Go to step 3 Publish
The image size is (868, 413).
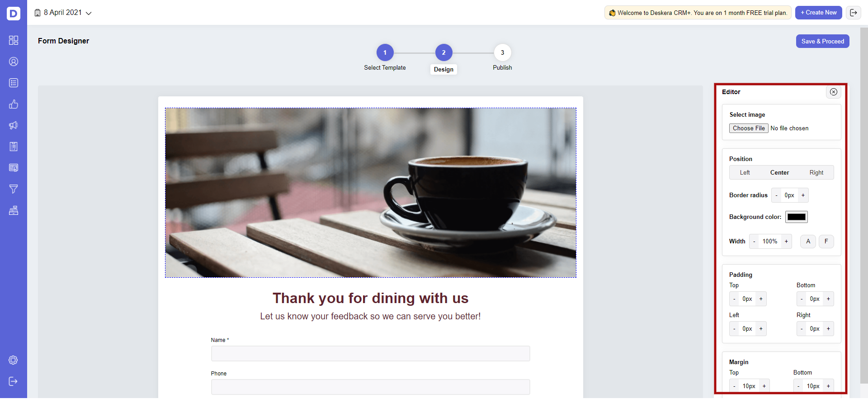click(502, 52)
